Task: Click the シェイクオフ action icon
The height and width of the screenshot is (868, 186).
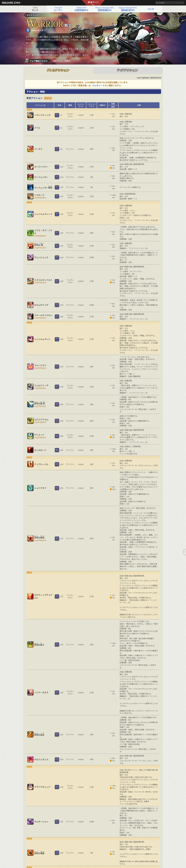Action: coord(30,488)
